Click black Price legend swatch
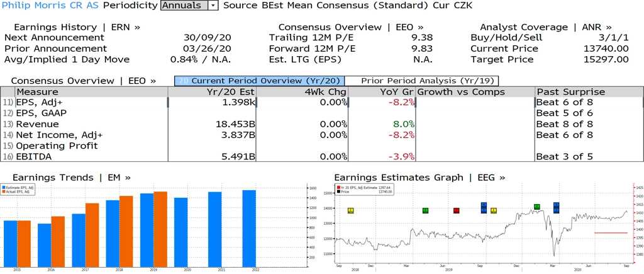 [338, 191]
